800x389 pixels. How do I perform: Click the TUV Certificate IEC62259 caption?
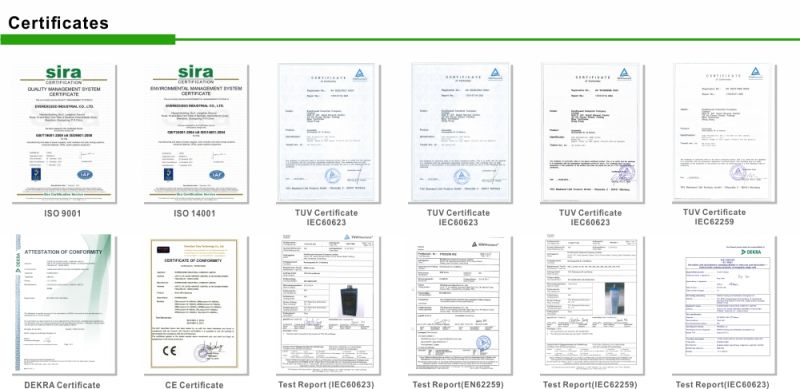point(714,217)
